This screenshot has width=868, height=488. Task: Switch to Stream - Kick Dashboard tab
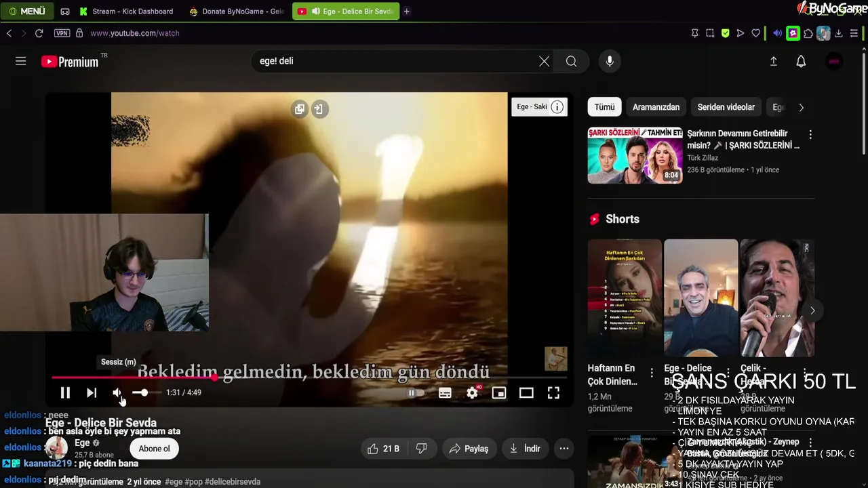(127, 11)
